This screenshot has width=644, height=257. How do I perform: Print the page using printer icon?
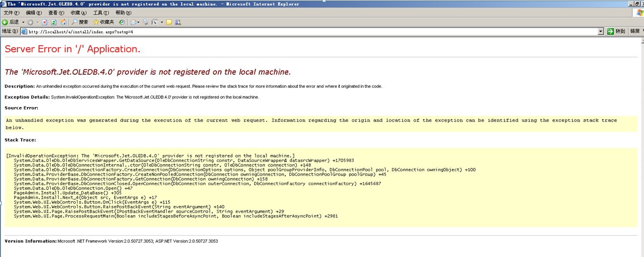pyautogui.click(x=146, y=22)
